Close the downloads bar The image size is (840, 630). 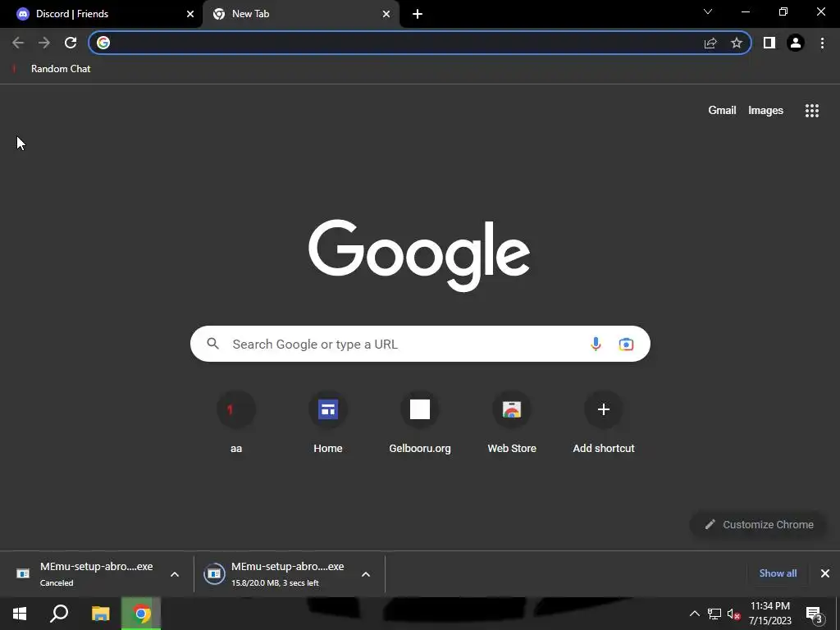(825, 573)
